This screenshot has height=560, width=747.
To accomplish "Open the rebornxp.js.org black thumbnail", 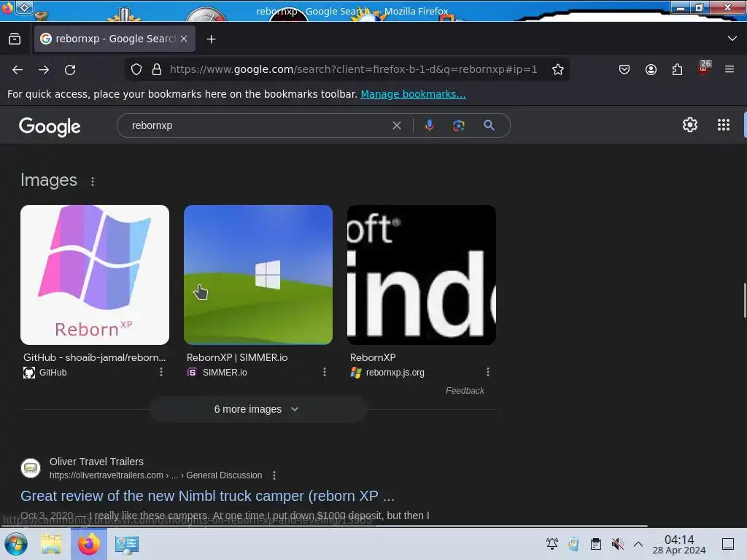I will pos(422,275).
